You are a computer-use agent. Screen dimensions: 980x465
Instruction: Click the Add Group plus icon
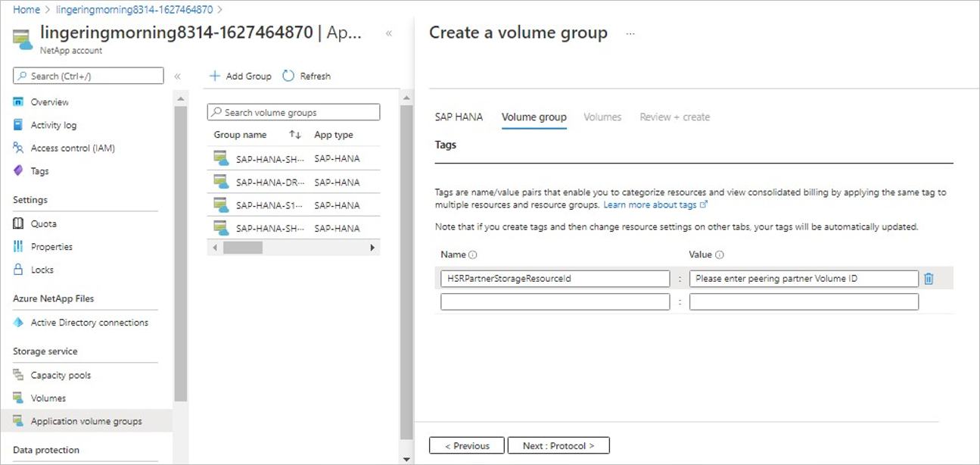[x=215, y=76]
